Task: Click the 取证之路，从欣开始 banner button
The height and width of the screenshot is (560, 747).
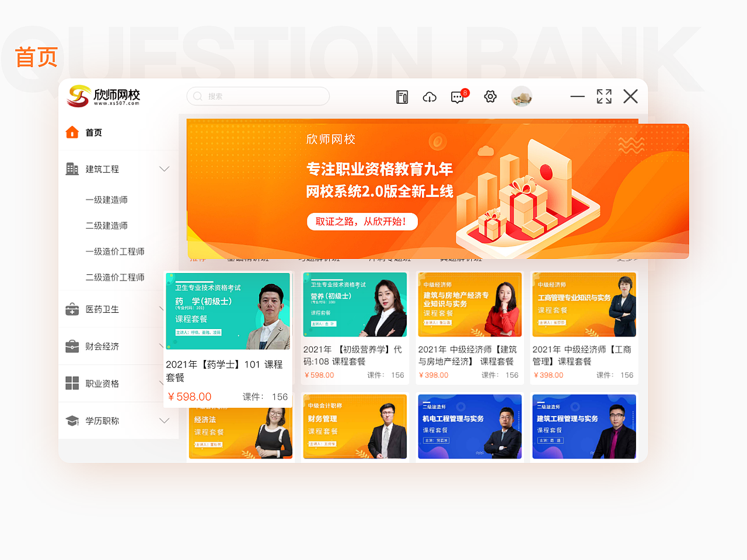Action: (x=362, y=222)
